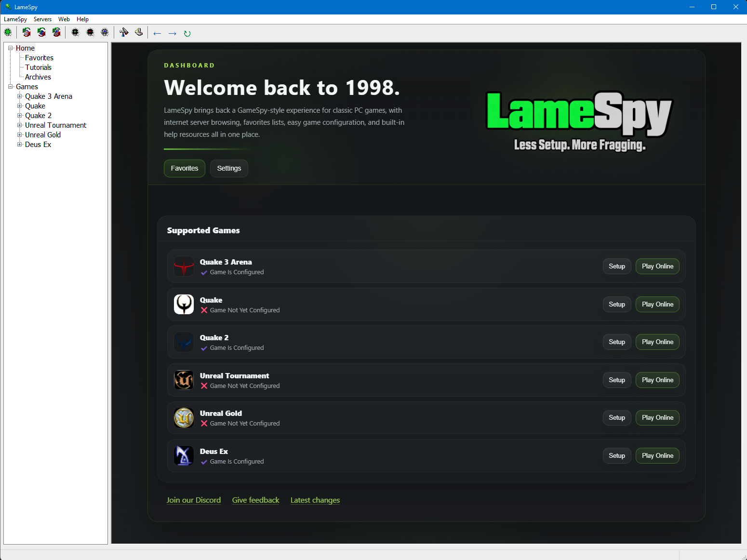Screen dimensions: 747x560
Task: Select Games label in the tree
Action: (x=27, y=87)
